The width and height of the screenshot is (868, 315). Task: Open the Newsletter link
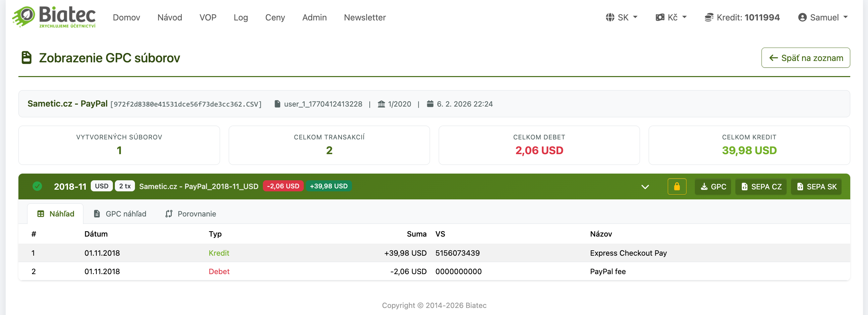[x=365, y=17]
